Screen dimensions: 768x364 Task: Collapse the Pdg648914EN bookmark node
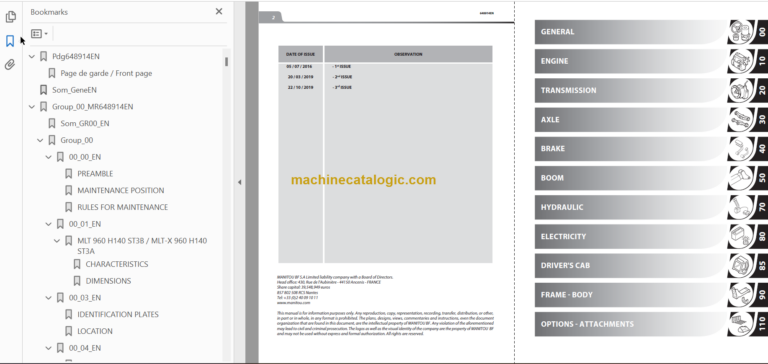tap(32, 57)
